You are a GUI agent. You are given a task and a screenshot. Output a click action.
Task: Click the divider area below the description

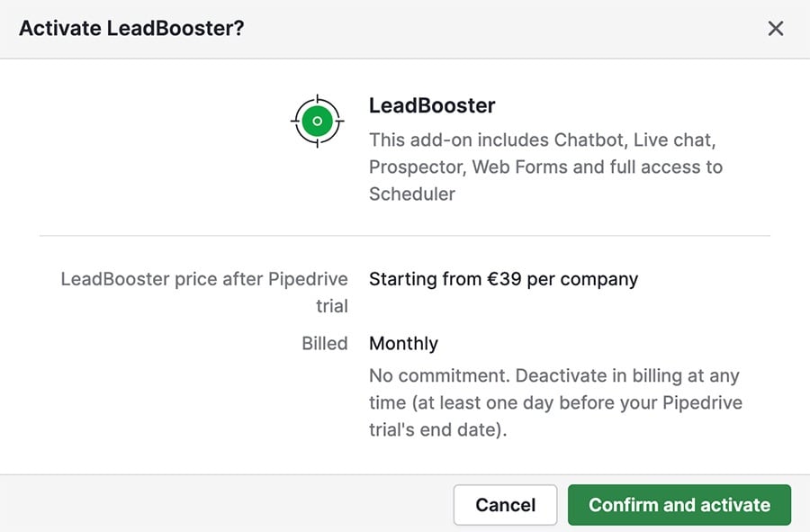click(x=405, y=234)
